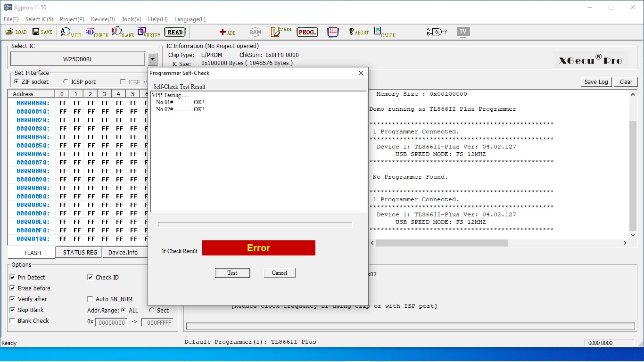
Task: Select the ICSP port radio button
Action: click(x=66, y=82)
